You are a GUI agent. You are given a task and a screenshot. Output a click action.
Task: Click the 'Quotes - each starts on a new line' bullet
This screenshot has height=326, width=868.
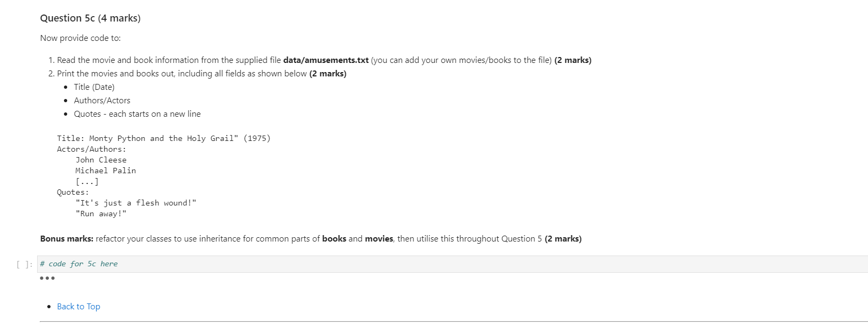(137, 114)
